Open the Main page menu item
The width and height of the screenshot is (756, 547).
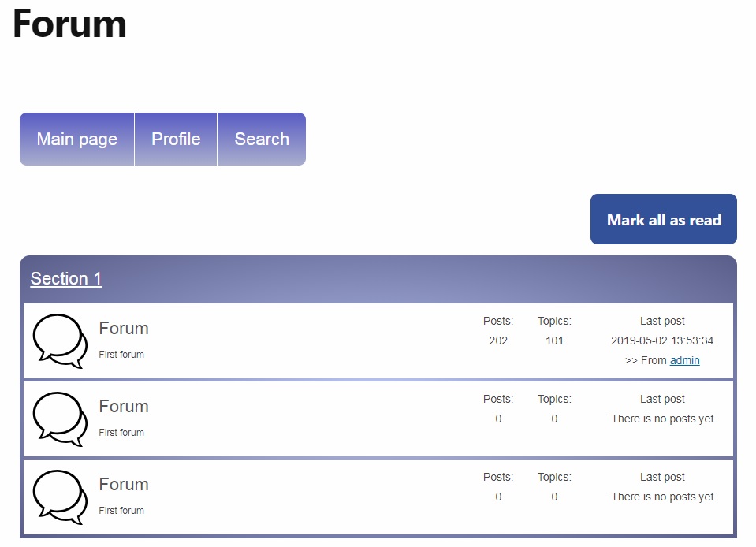point(77,140)
